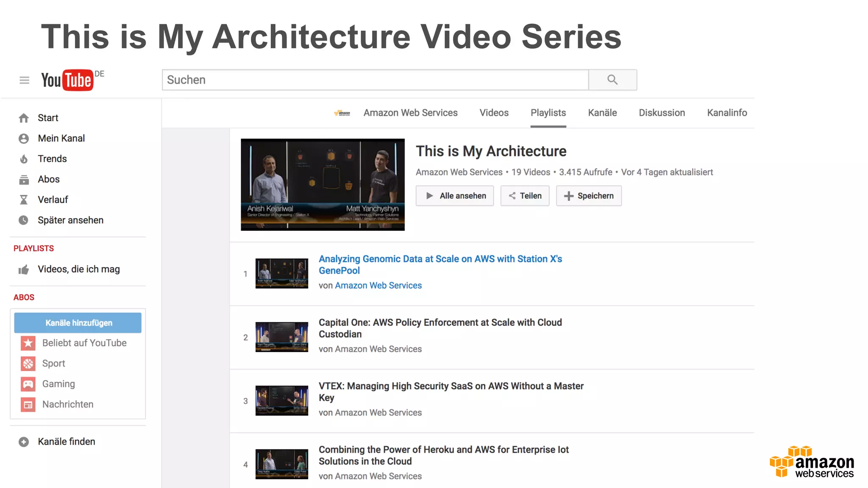This screenshot has height=488, width=868.
Task: Click the hourglass icon beside Verlauf
Action: click(24, 200)
